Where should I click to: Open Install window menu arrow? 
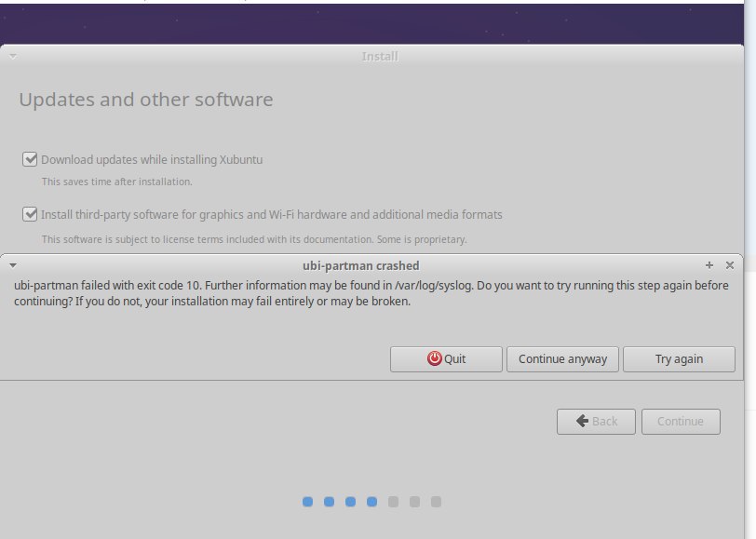click(x=13, y=57)
